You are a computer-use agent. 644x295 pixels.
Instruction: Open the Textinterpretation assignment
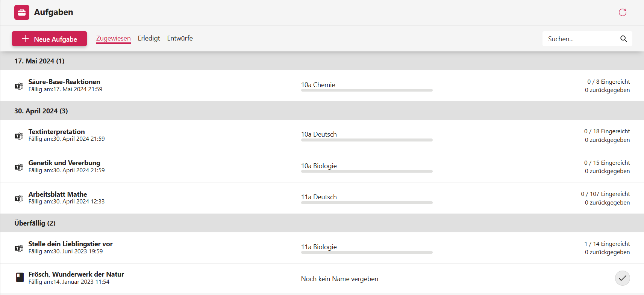click(57, 132)
